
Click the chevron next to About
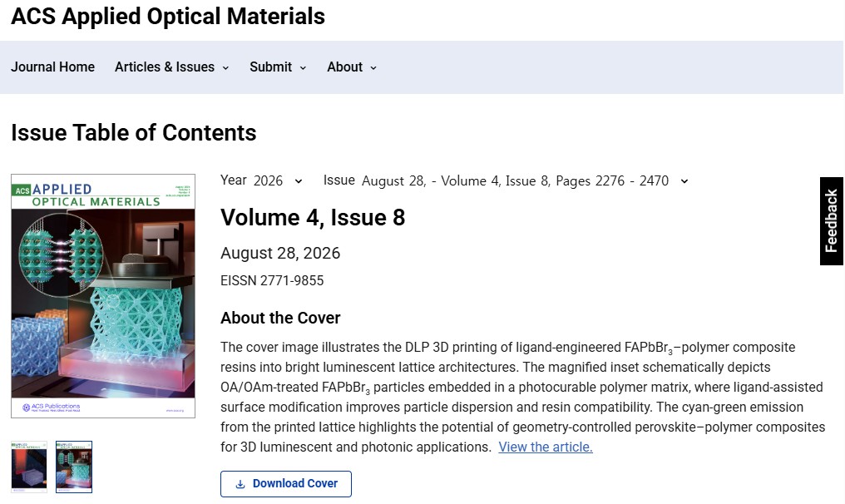click(x=373, y=68)
